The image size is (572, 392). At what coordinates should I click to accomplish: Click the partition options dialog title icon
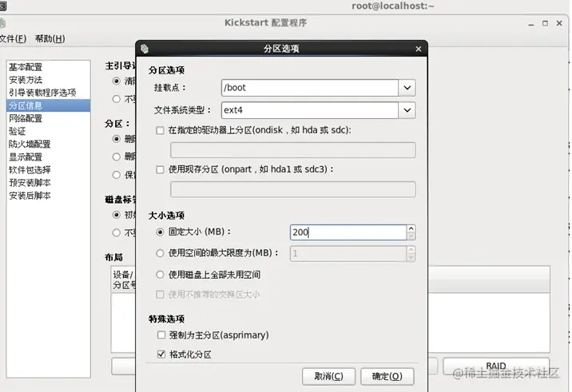click(145, 49)
